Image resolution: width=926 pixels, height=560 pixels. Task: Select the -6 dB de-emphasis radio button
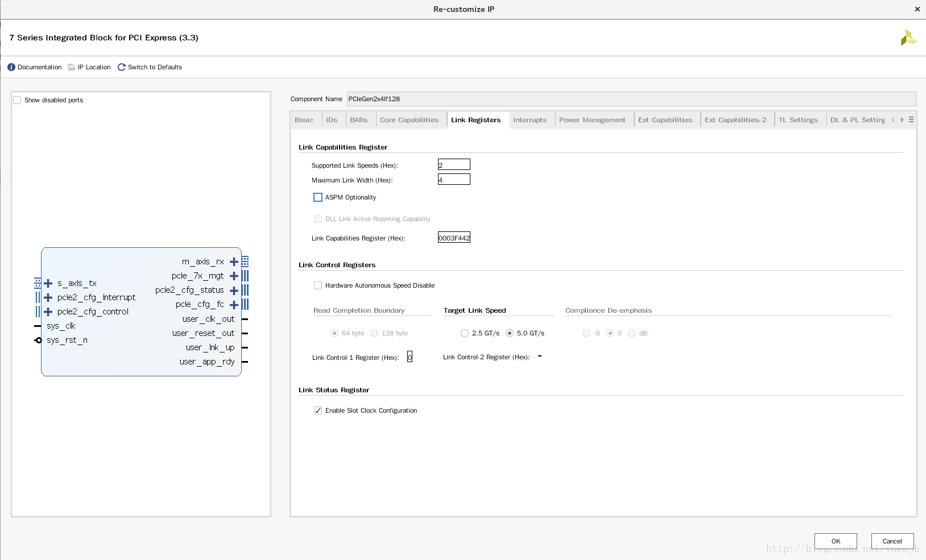(x=586, y=333)
